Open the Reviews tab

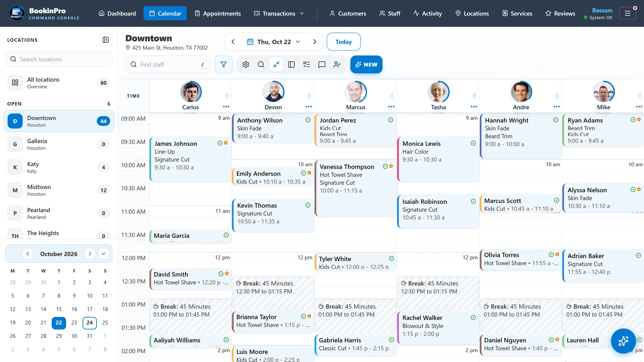click(x=560, y=13)
